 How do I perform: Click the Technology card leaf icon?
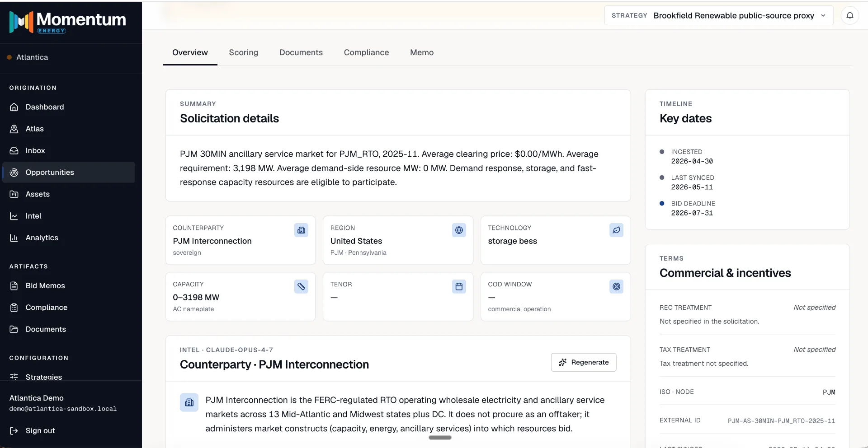tap(616, 230)
